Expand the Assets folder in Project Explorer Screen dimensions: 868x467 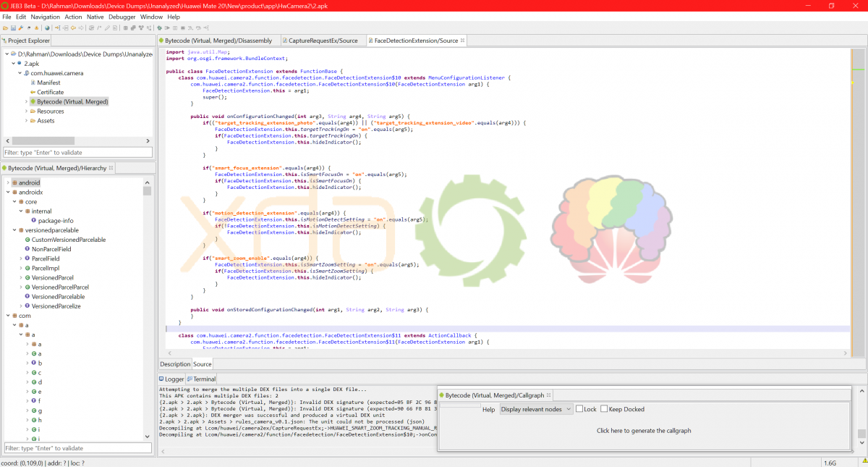tap(26, 121)
